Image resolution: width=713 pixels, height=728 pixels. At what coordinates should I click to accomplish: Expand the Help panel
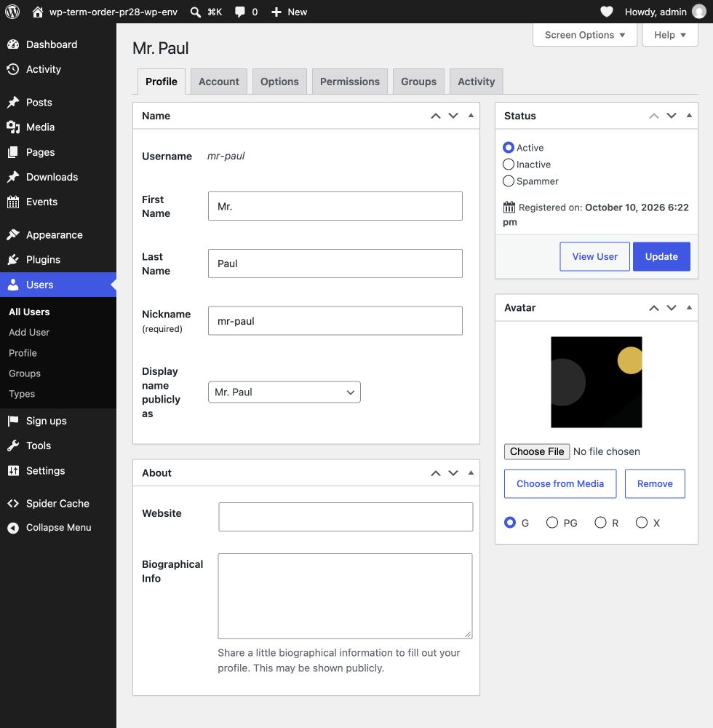(x=670, y=35)
